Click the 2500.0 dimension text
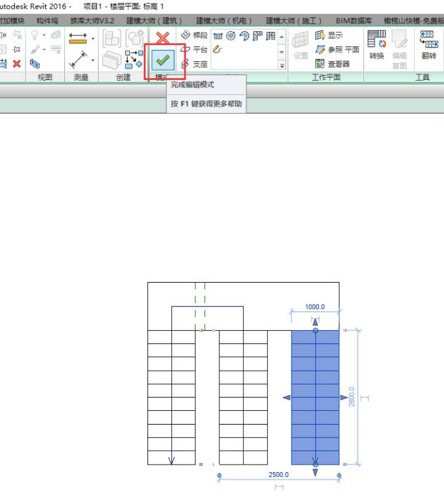Image resolution: width=444 pixels, height=504 pixels. tap(278, 475)
